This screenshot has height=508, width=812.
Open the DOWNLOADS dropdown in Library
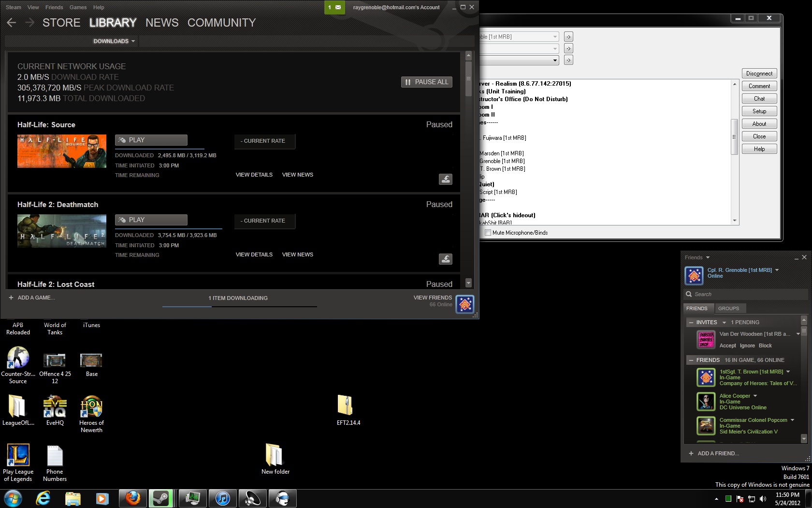[114, 41]
